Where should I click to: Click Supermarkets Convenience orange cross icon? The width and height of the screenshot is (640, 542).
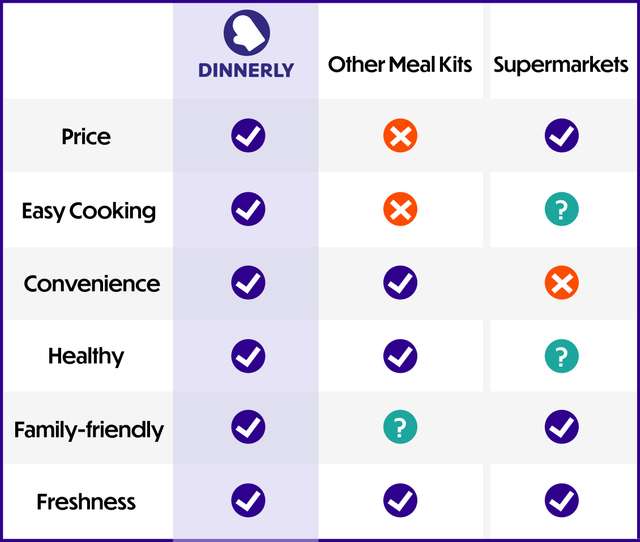click(562, 282)
